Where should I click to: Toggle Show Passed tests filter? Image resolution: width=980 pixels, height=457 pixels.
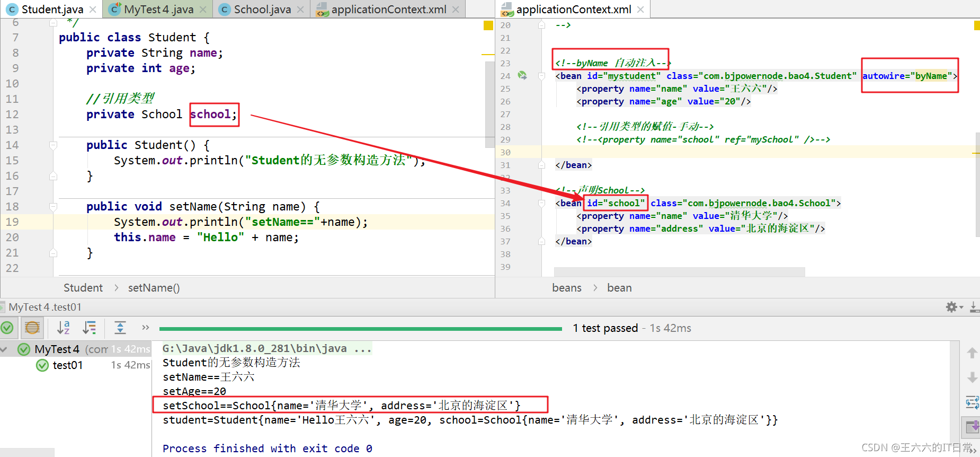click(7, 328)
